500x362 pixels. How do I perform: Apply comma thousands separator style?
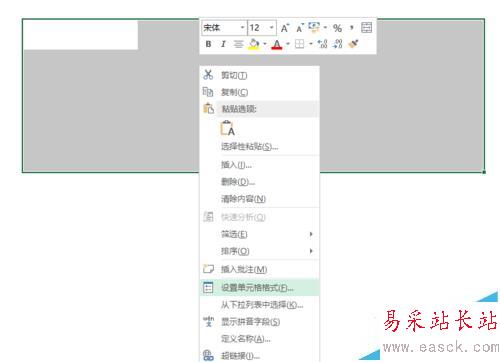[x=351, y=28]
